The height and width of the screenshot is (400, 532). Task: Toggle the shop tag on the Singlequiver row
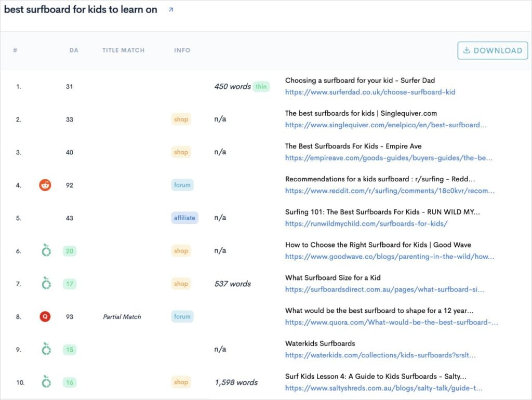tap(181, 119)
